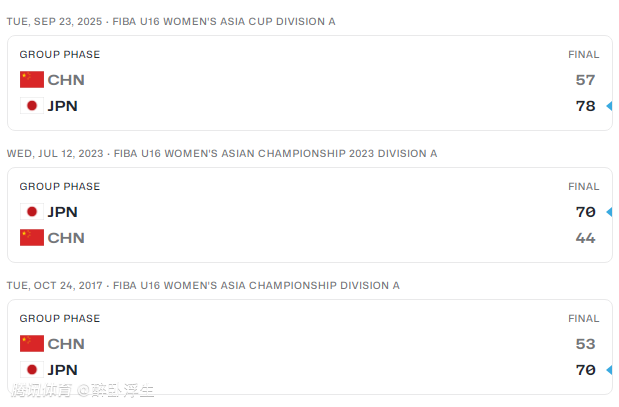Open the Jul 12, 2023 game card
The height and width of the screenshot is (407, 619).
tap(310, 215)
